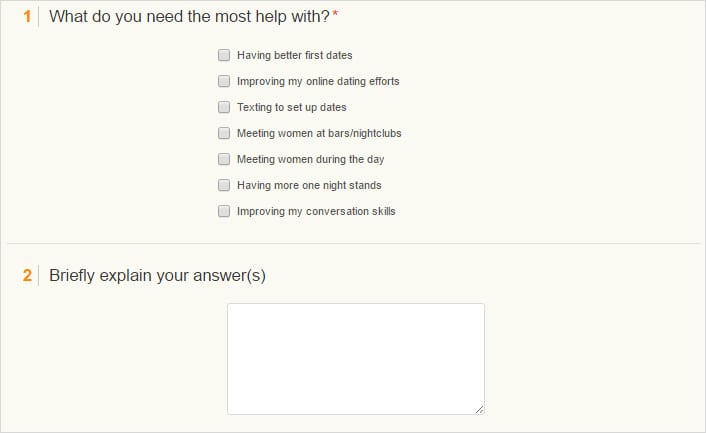Image resolution: width=706 pixels, height=433 pixels.
Task: Check the 'Having more one night stands' checkbox
Action: 224,185
